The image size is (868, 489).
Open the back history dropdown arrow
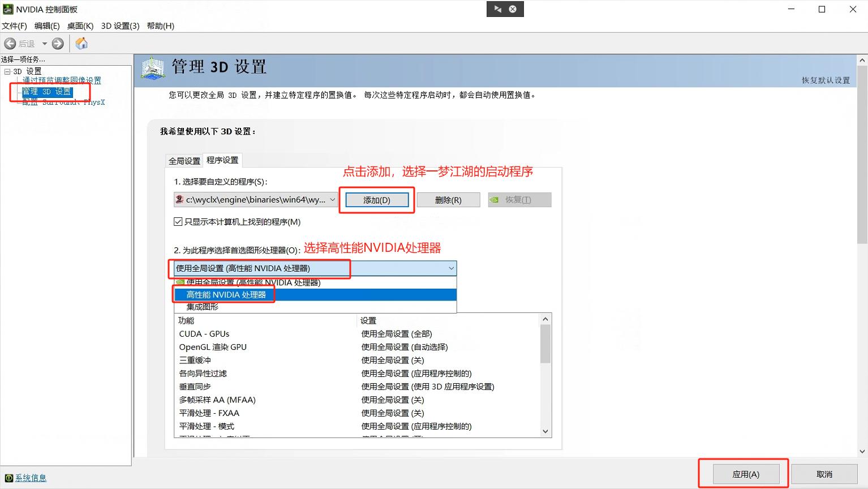point(45,44)
